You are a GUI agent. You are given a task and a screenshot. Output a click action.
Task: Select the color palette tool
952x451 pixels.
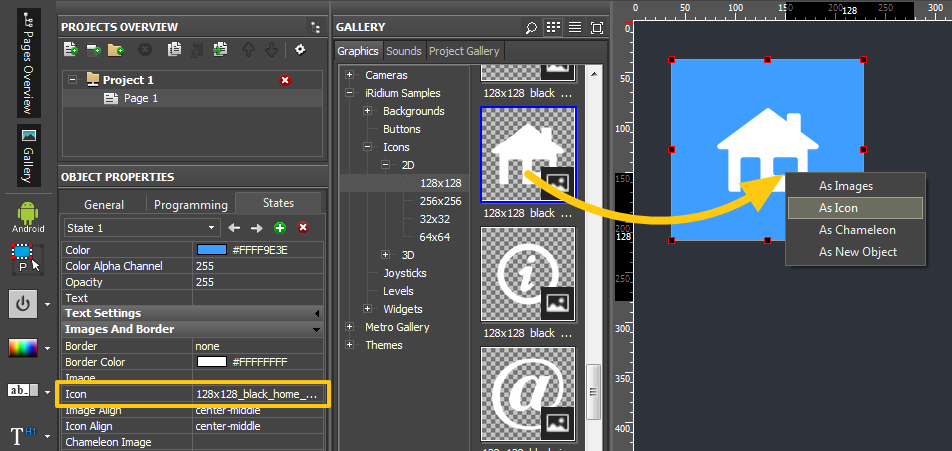point(23,348)
